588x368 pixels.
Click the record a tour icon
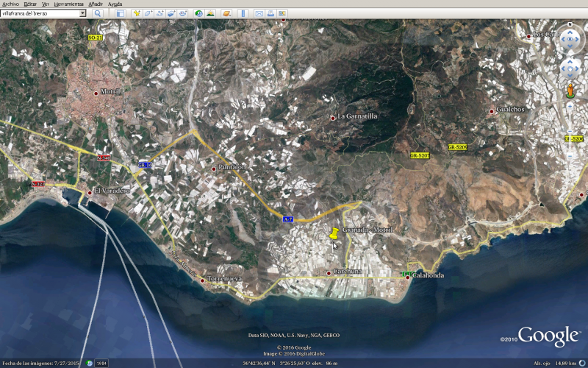point(183,13)
